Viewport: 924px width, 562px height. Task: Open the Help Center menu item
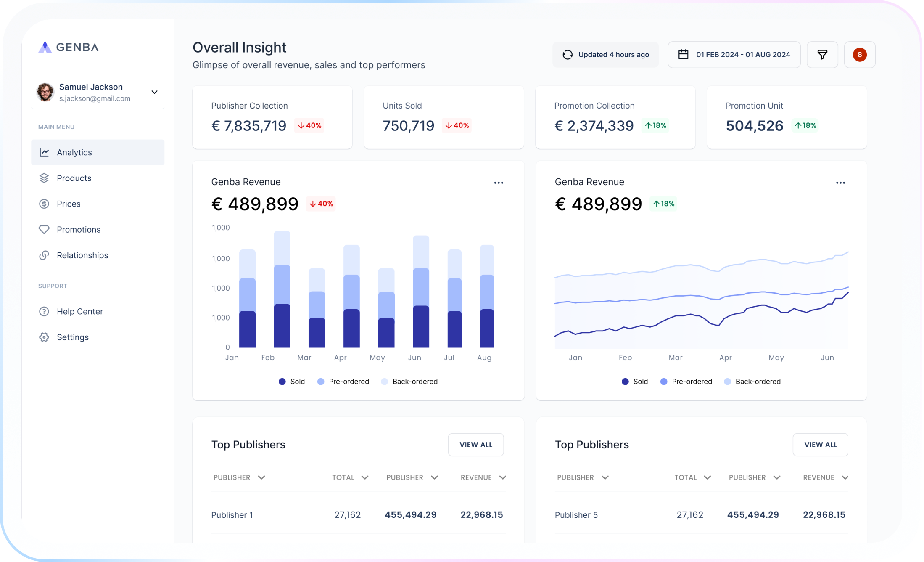[98, 311]
